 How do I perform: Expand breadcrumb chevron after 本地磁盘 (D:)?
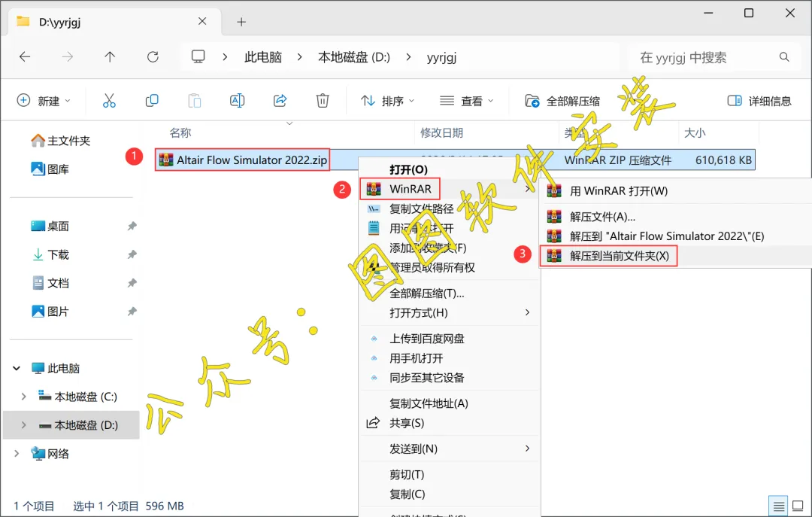pos(408,57)
